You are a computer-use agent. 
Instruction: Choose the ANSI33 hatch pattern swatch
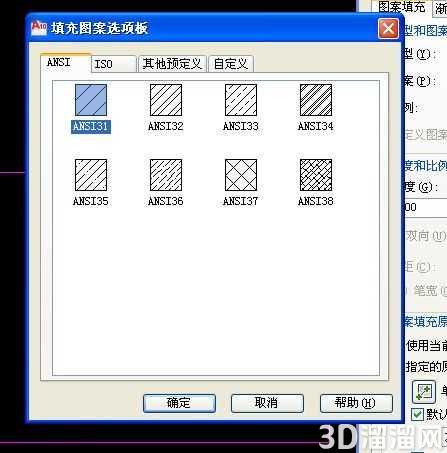[241, 100]
